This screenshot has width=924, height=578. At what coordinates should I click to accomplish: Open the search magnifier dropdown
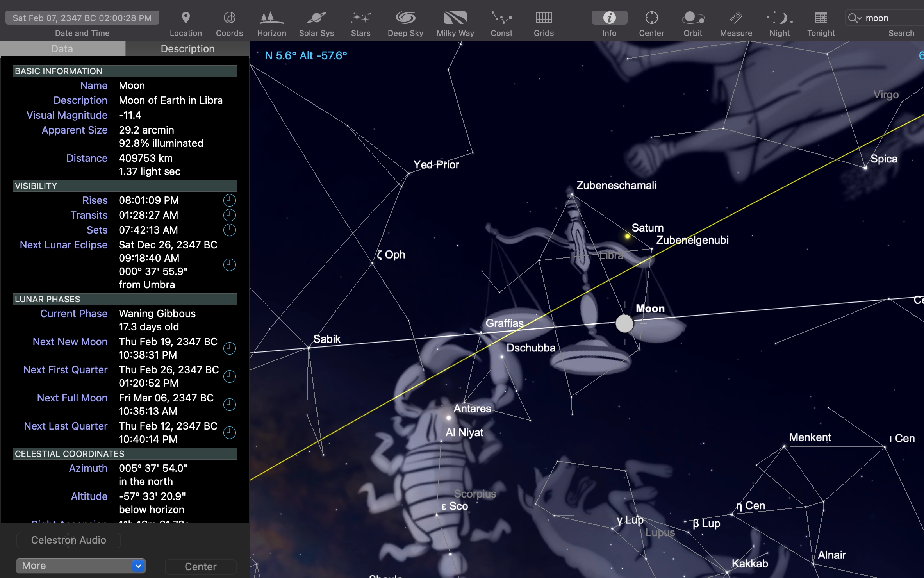pyautogui.click(x=854, y=18)
